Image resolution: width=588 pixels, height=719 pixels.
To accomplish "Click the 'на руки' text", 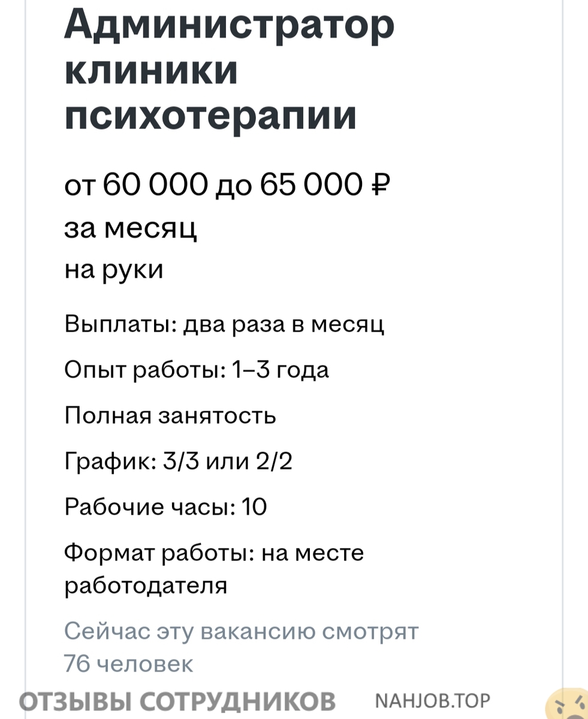I will tap(114, 270).
